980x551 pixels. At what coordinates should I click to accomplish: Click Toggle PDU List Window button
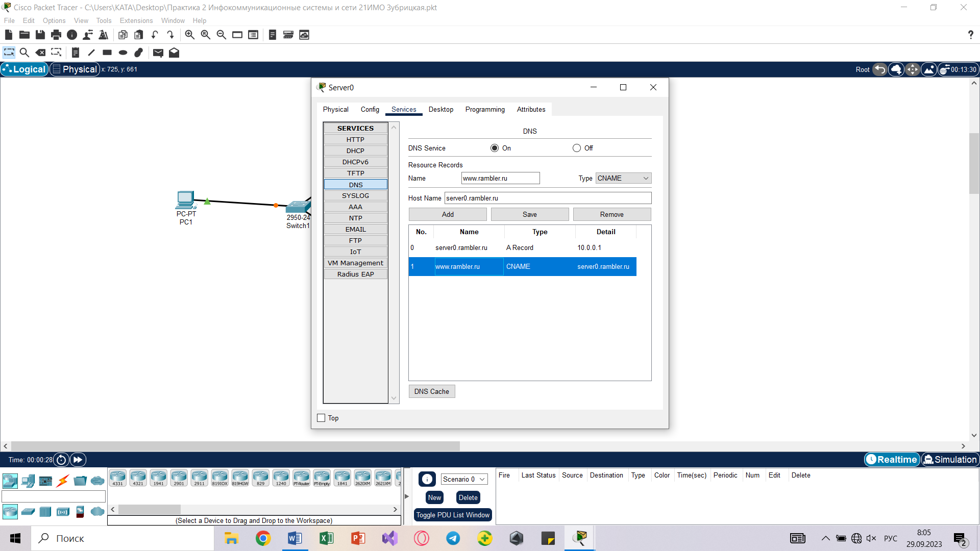453,515
